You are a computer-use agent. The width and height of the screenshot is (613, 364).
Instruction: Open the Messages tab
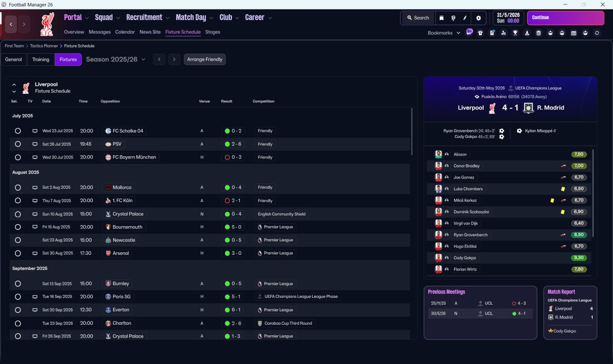pyautogui.click(x=100, y=32)
